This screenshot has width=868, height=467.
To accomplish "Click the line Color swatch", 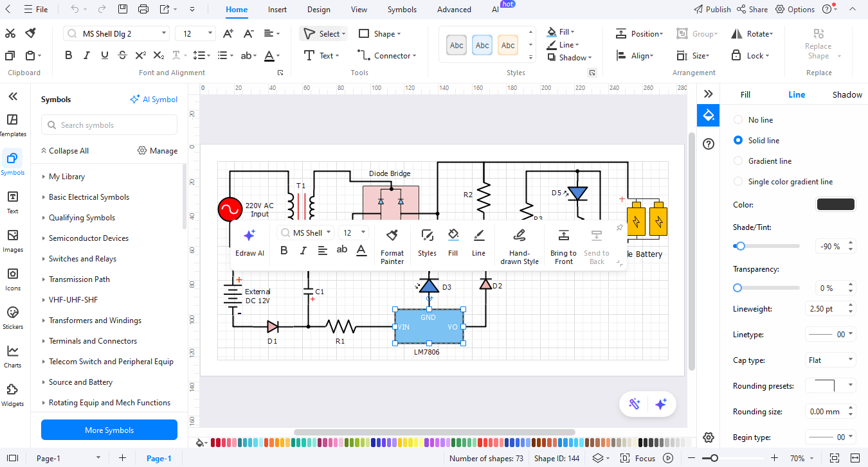I will 836,205.
